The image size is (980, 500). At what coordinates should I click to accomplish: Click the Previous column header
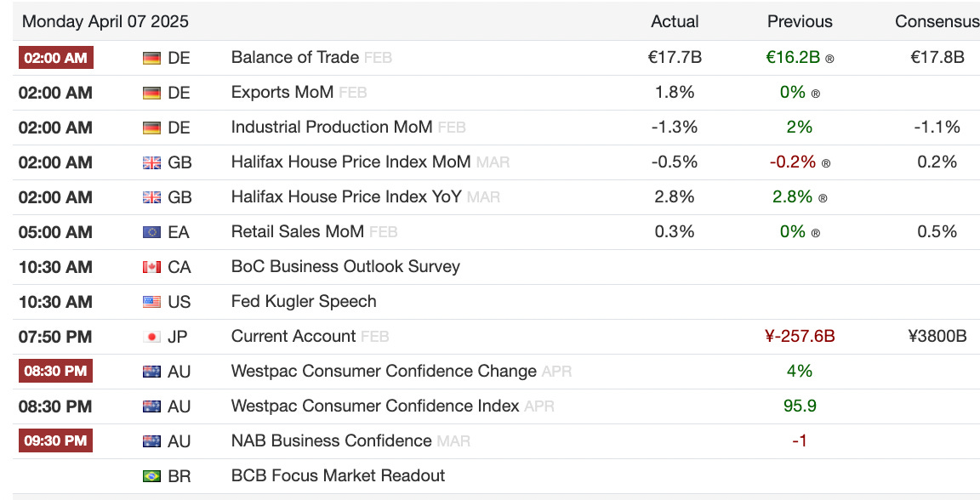coord(800,21)
